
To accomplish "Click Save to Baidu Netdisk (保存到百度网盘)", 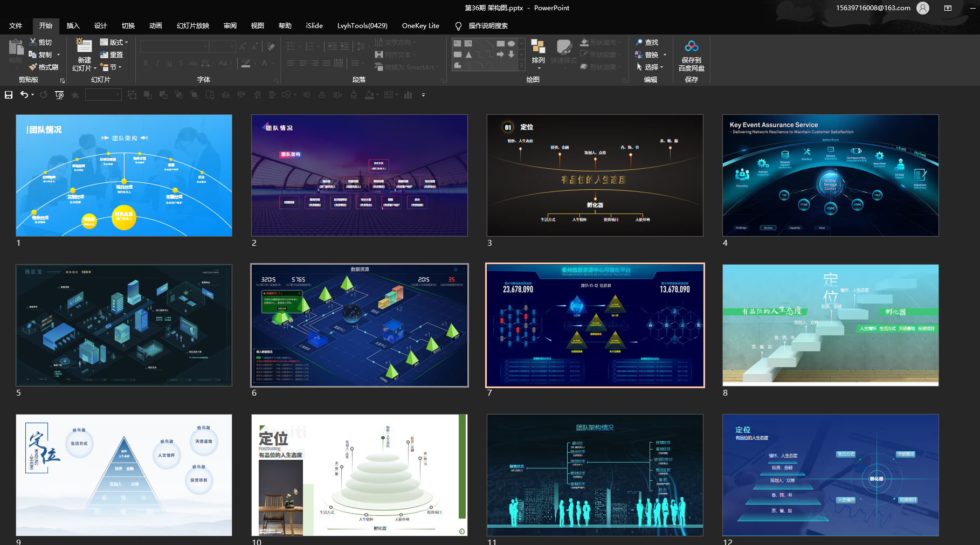I will [x=692, y=56].
